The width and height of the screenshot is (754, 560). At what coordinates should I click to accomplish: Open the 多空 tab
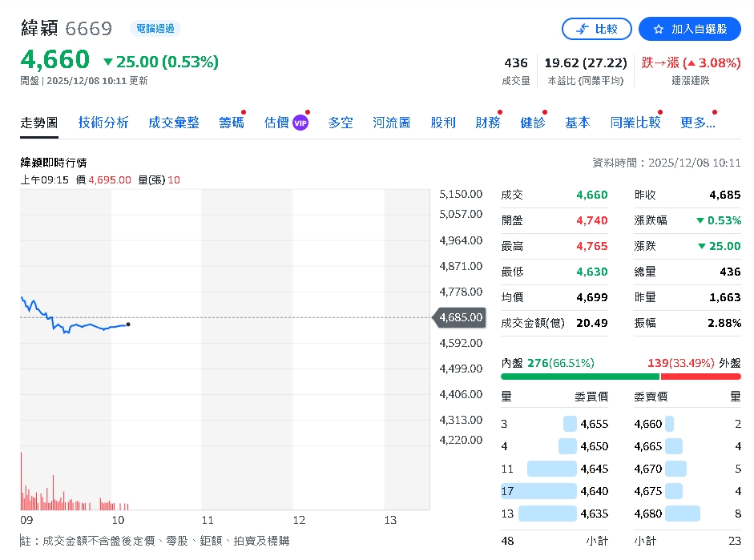point(341,123)
